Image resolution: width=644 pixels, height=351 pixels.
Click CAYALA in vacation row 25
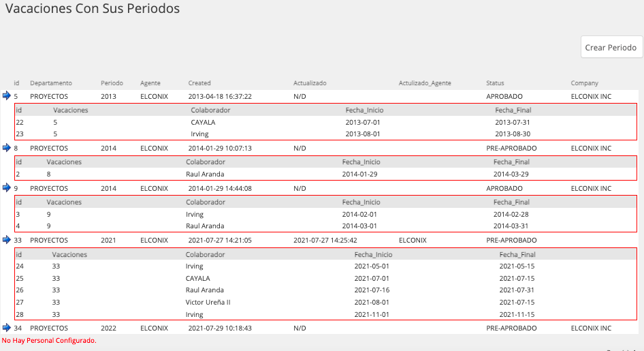(x=197, y=278)
